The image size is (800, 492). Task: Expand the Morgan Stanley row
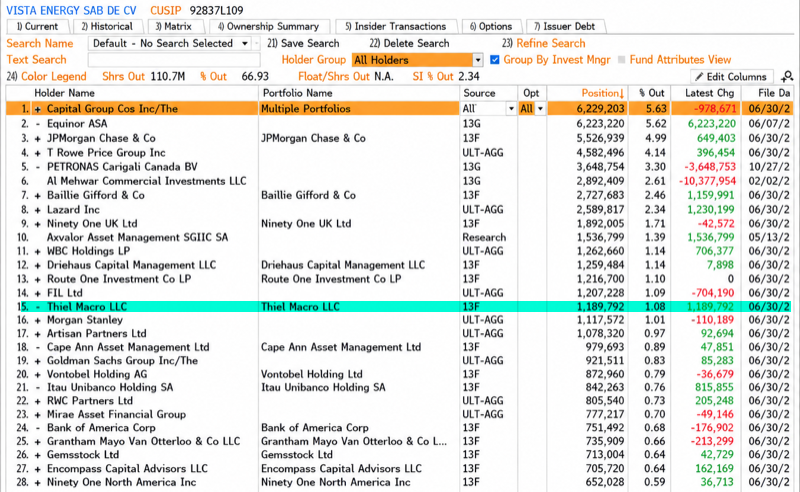tap(38, 320)
